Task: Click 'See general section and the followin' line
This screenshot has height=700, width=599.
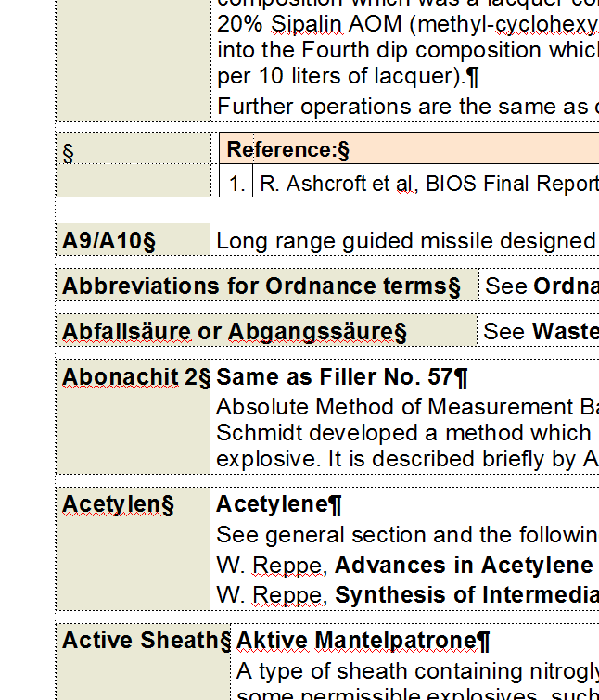Action: pos(407,534)
